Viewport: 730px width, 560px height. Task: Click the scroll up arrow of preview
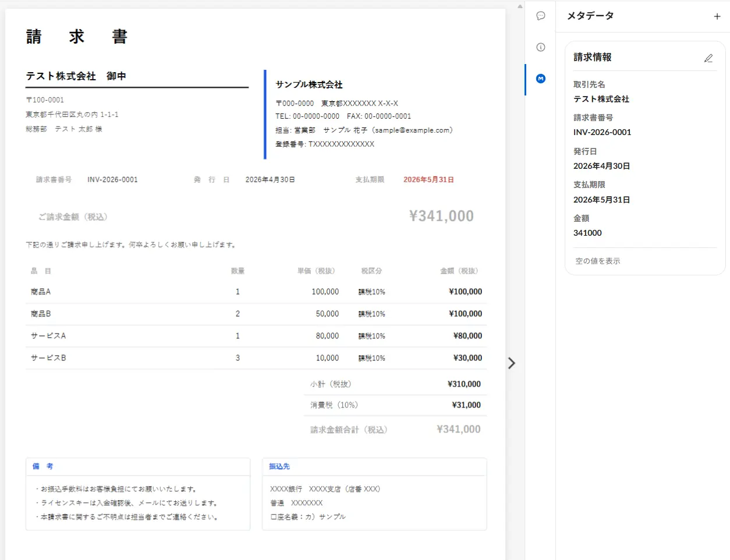[520, 6]
